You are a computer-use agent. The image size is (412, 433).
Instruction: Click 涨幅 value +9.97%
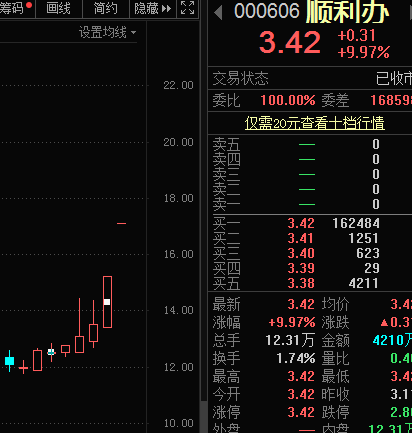292,322
